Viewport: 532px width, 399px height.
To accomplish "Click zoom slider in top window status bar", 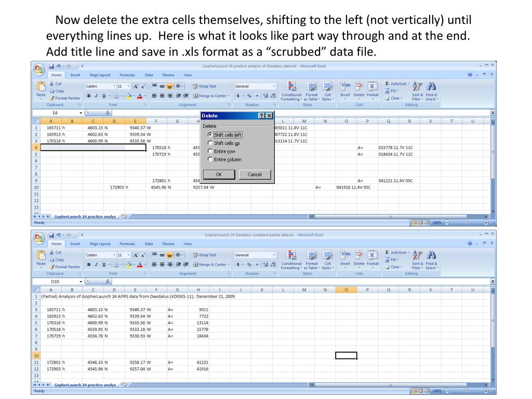I will click(467, 222).
